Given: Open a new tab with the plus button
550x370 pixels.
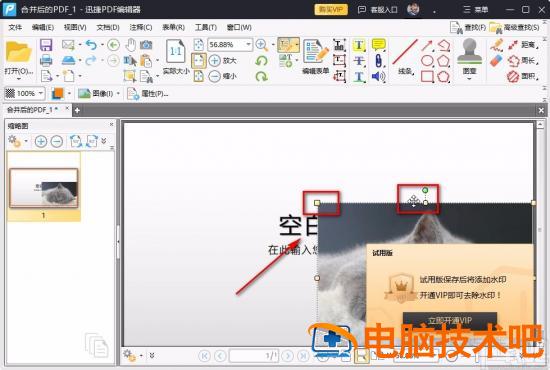Looking at the screenshot, I should pos(77,110).
